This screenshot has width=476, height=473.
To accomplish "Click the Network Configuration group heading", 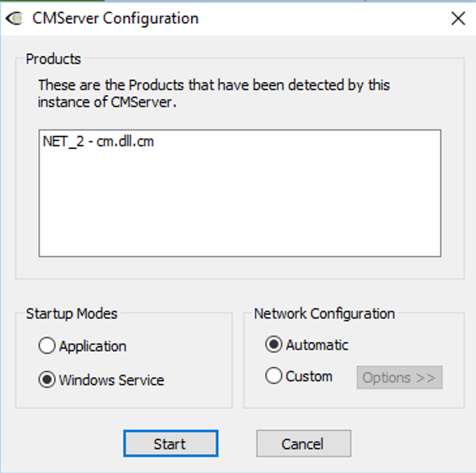I will [324, 314].
